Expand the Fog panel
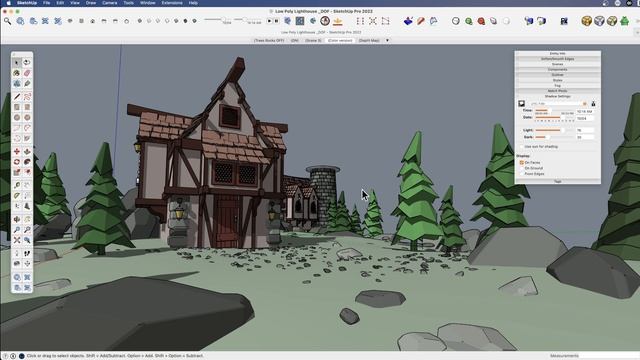This screenshot has height=360, width=640. pyautogui.click(x=558, y=86)
